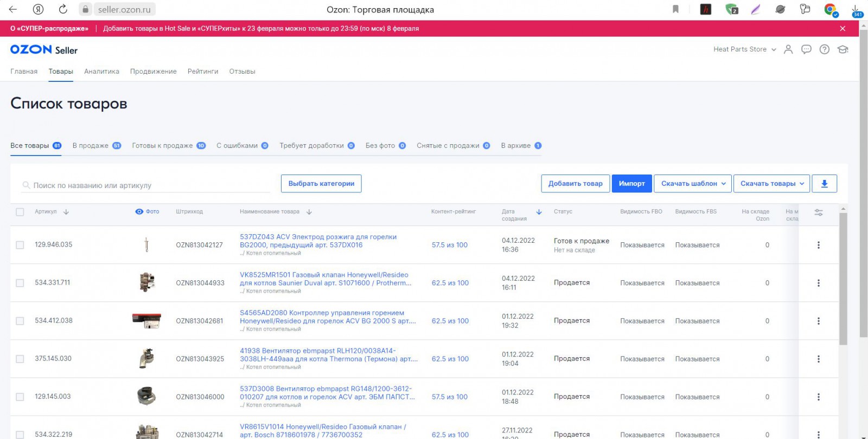Switch to the Аналитика menu tab
Screen dimensions: 868x439
(x=101, y=72)
